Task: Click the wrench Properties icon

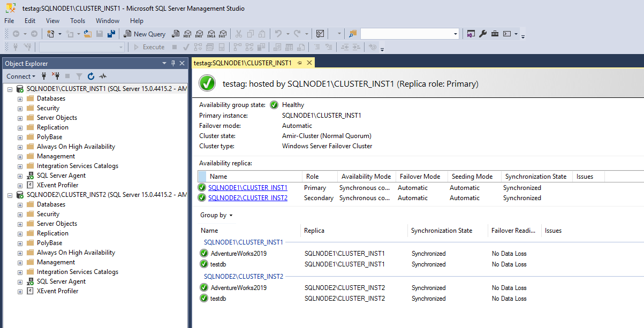Action: 483,34
